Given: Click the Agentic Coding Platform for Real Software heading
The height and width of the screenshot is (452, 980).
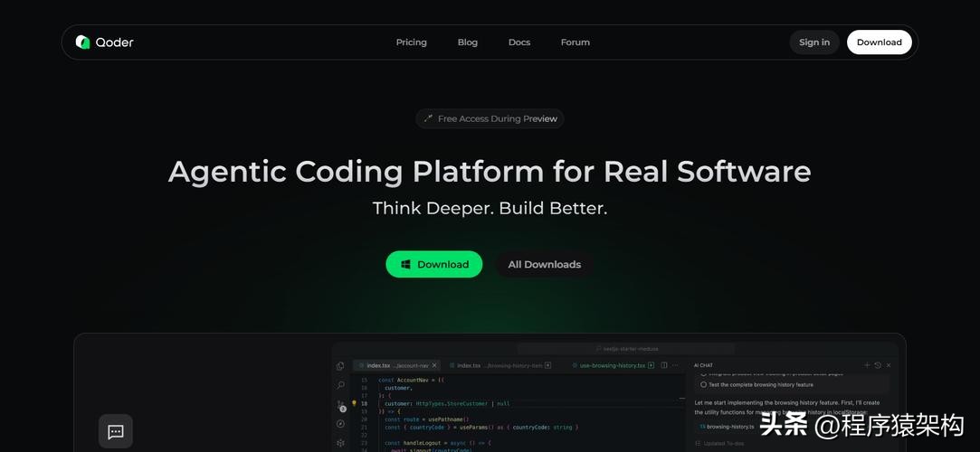Looking at the screenshot, I should [x=490, y=171].
